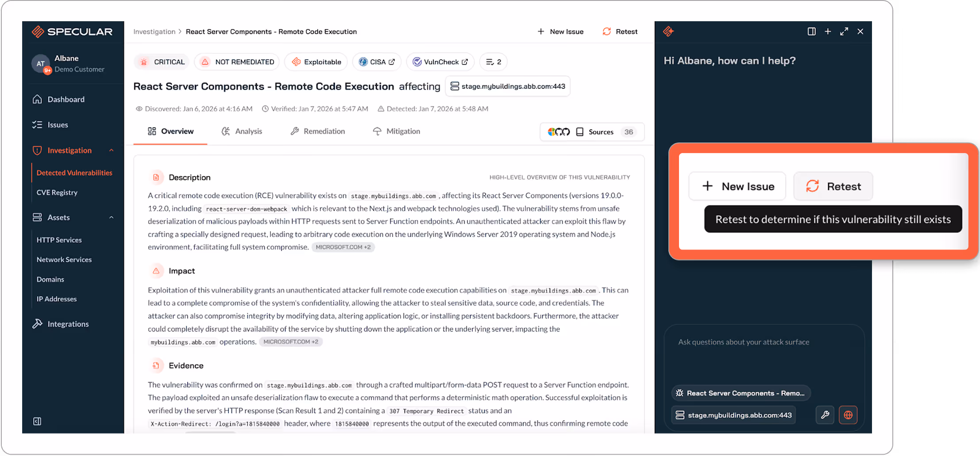Click the Ask questions about your attack surface field
The height and width of the screenshot is (456, 980).
pyautogui.click(x=764, y=342)
